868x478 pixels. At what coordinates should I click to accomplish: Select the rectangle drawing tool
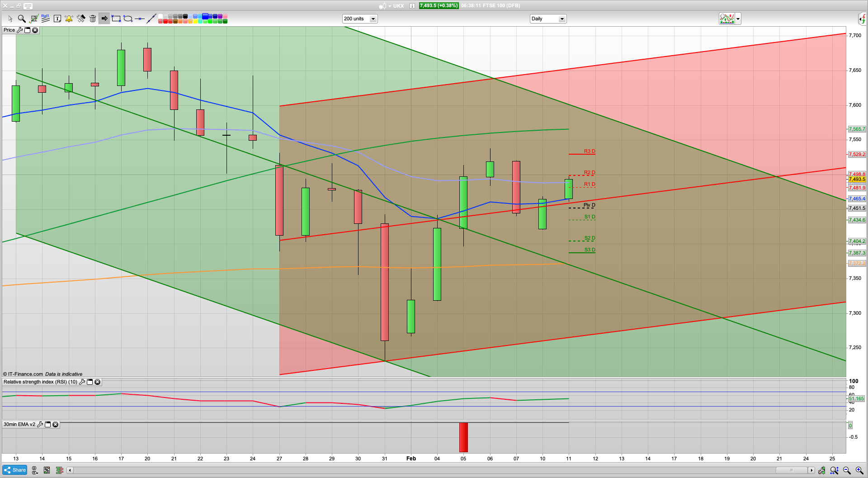click(x=116, y=19)
